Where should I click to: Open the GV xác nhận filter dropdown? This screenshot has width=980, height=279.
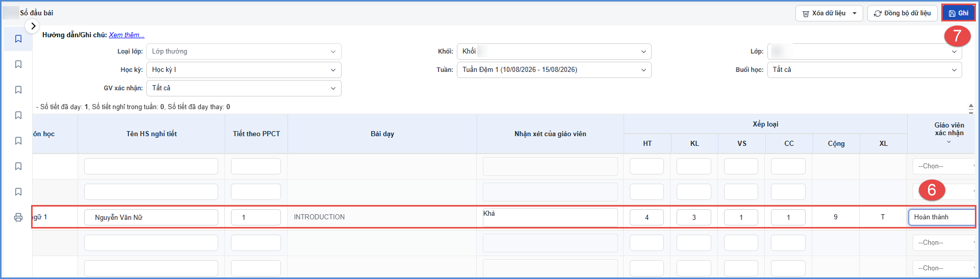(244, 88)
